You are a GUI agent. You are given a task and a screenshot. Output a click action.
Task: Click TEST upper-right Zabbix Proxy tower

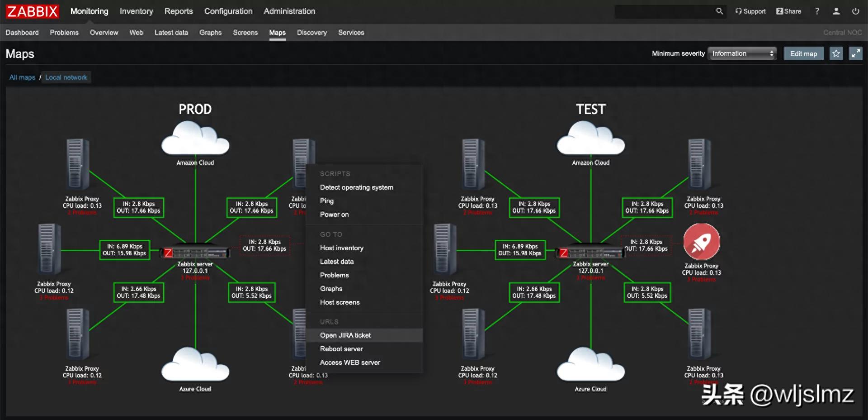point(700,164)
